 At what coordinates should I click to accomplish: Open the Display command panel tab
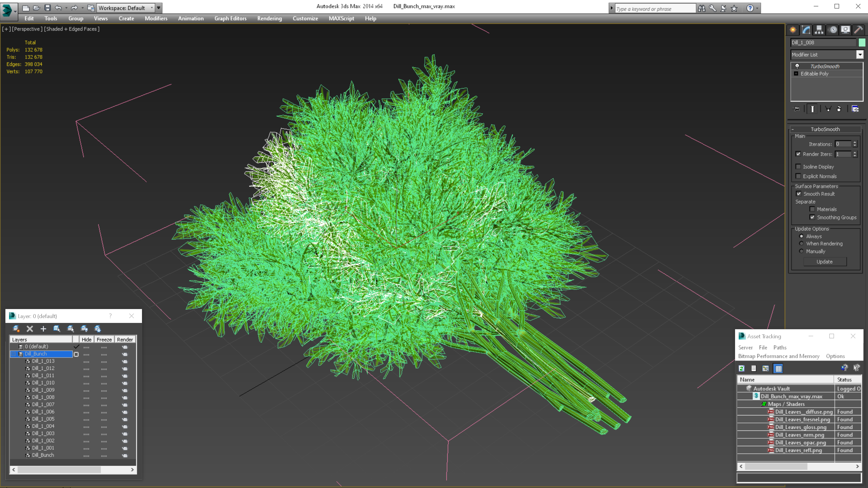845,30
